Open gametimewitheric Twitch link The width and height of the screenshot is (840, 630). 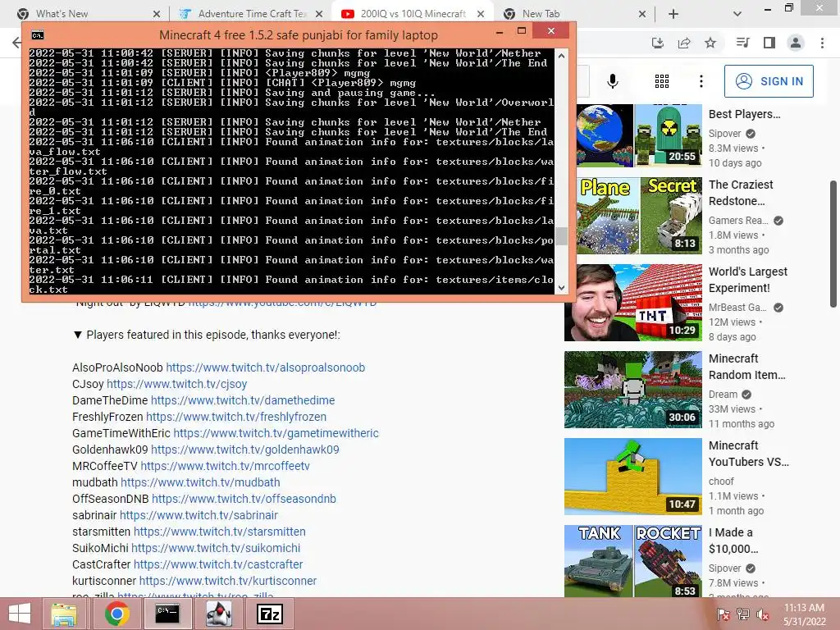[x=276, y=433]
